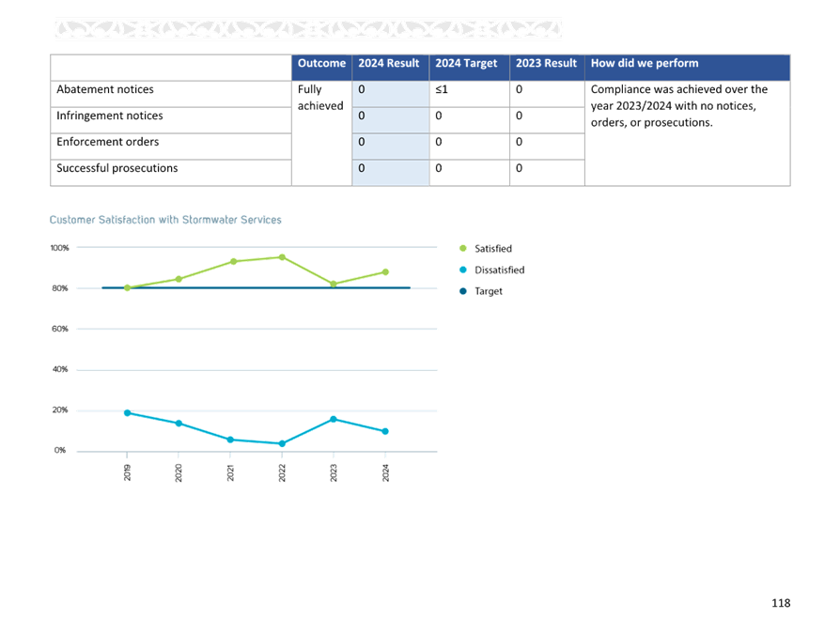Screen dimensions: 840x634
Task: Click the Satisfied data point for 2024
Action: [x=385, y=272]
